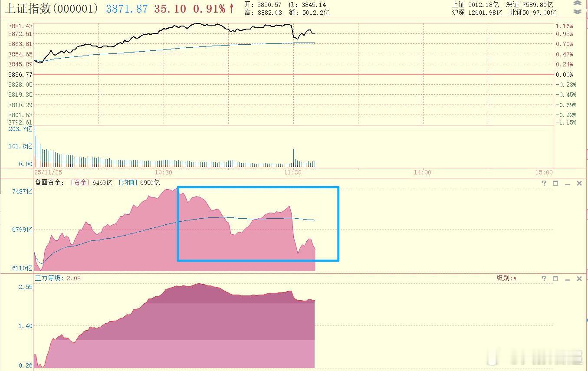The image size is (588, 371).
Task: Click the 沪深 12601.98亿 total turnover
Action: [477, 13]
